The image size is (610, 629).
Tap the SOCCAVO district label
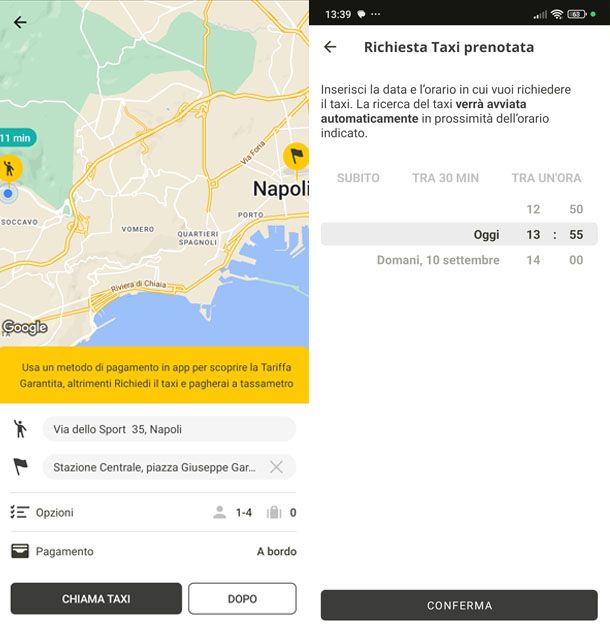click(x=19, y=222)
